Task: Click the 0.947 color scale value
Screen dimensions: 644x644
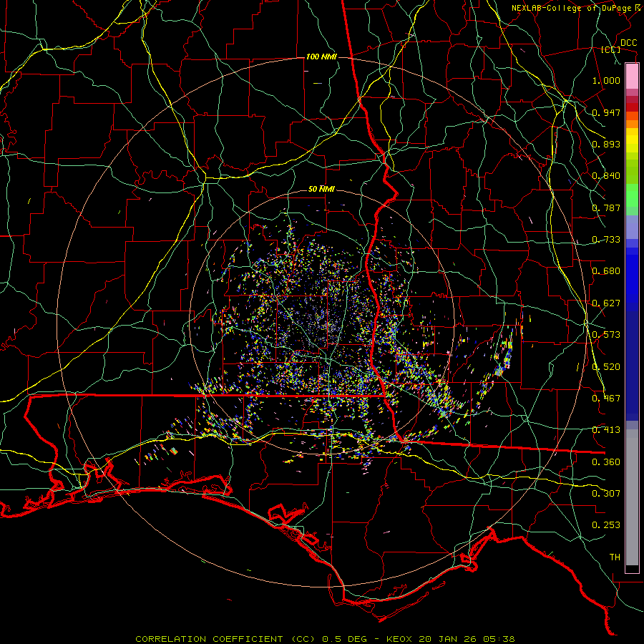Action: pyautogui.click(x=606, y=112)
